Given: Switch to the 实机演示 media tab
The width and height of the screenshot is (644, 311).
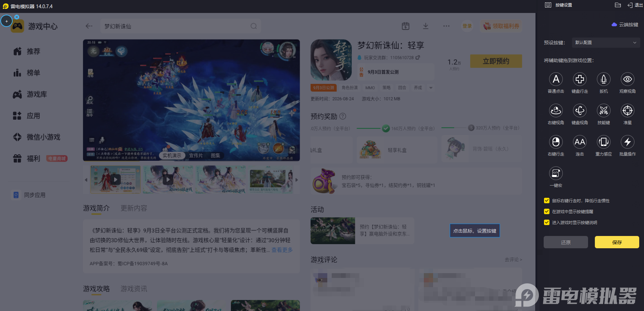Looking at the screenshot, I should point(172,155).
